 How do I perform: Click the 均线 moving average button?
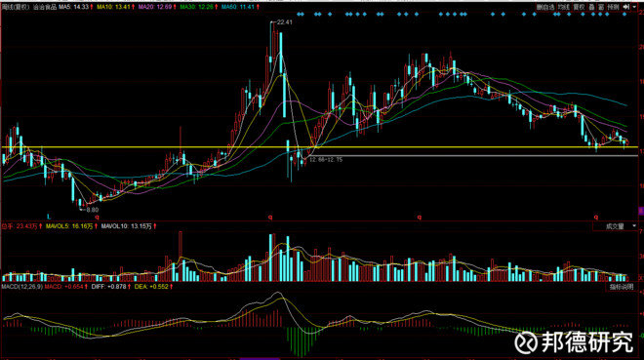[x=563, y=7]
